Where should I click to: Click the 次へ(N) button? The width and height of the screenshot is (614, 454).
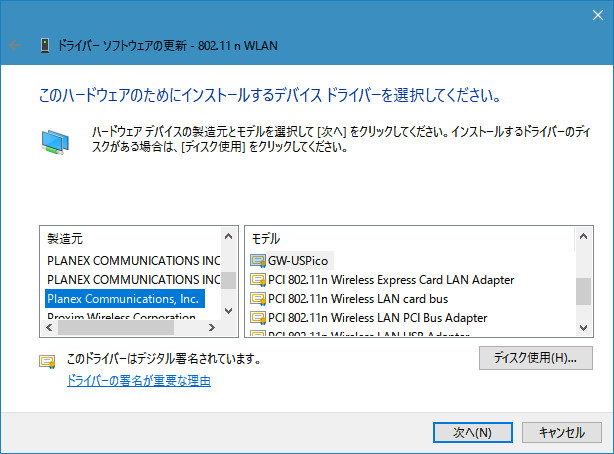[x=472, y=432]
